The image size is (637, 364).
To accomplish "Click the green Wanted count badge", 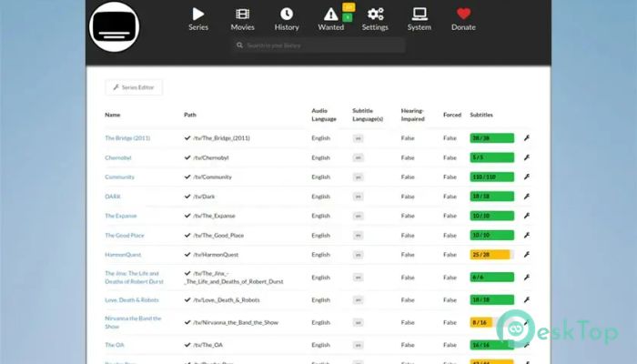I will coord(348,17).
